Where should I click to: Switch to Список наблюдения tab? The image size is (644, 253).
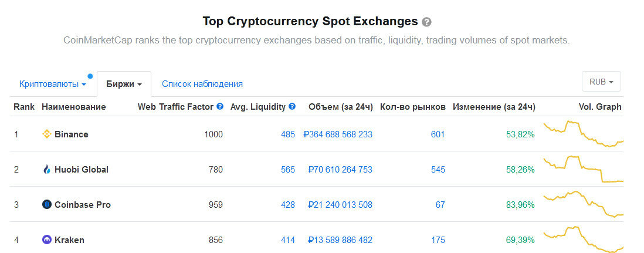coord(202,84)
